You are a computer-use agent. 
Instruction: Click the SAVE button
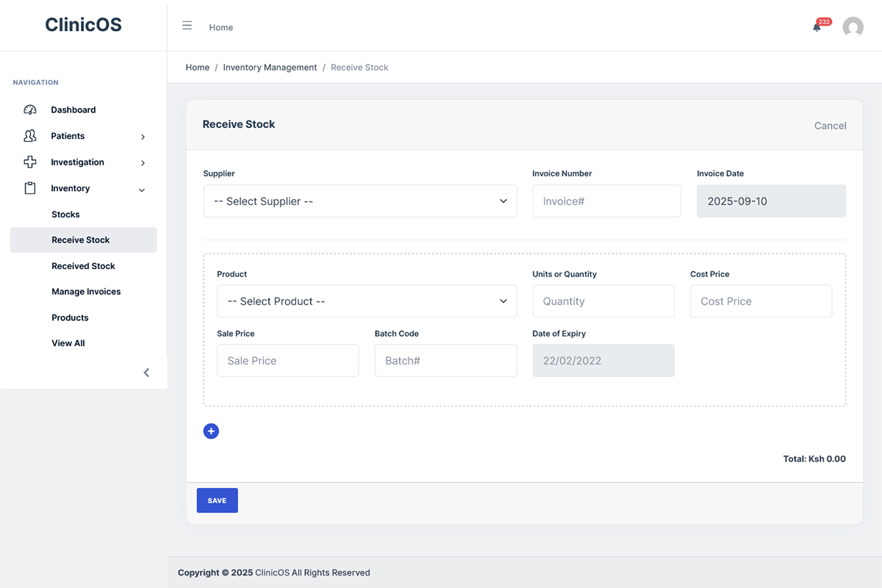[217, 500]
